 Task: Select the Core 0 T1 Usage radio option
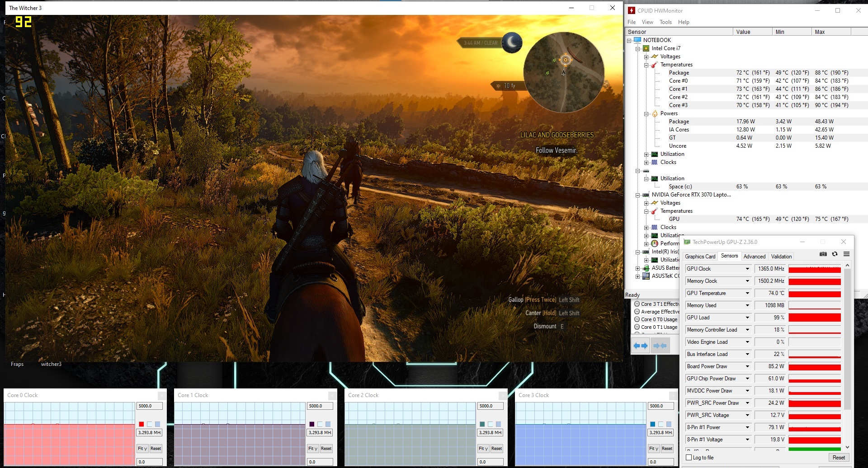tap(637, 327)
